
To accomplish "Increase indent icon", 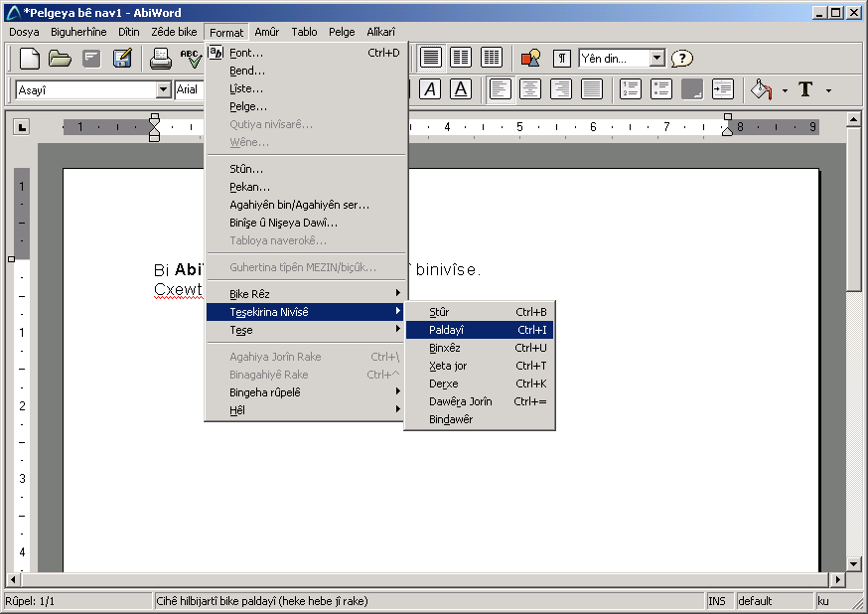I will (722, 89).
